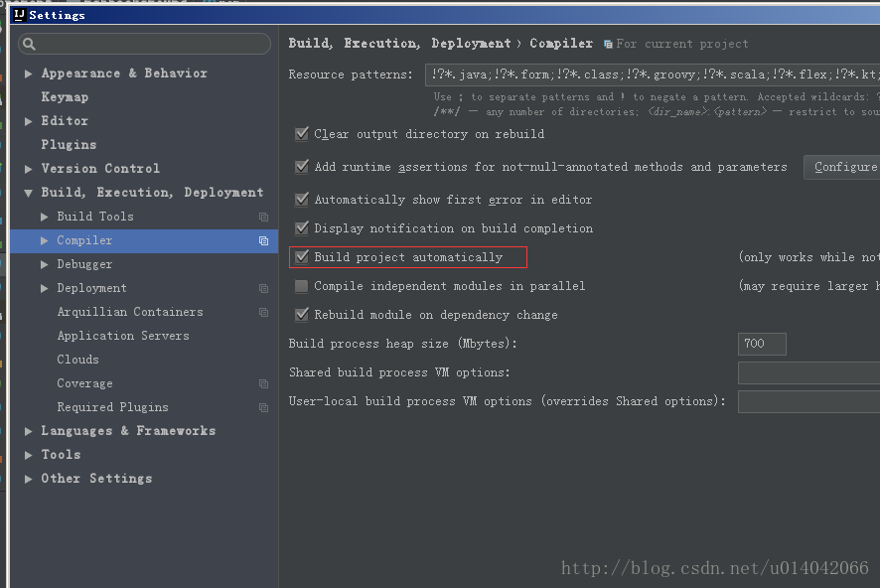This screenshot has height=588, width=880.
Task: Open the Keymap settings page
Action: point(65,97)
